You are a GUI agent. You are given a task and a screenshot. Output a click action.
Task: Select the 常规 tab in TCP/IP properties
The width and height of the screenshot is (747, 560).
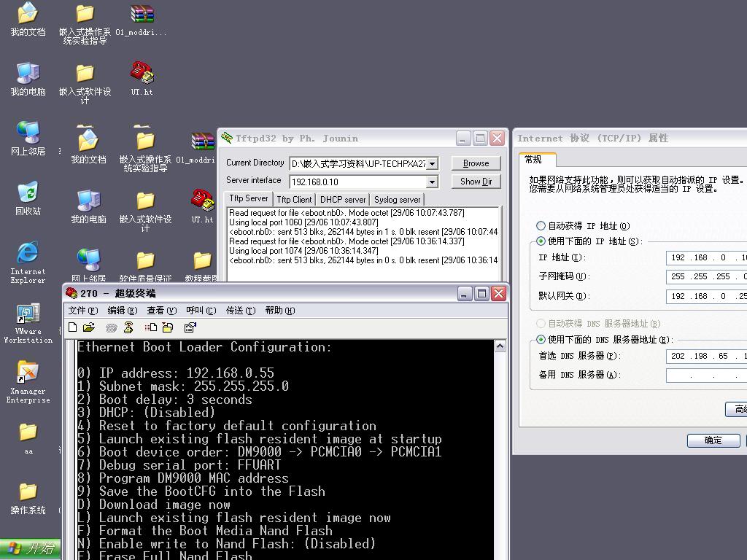[537, 160]
